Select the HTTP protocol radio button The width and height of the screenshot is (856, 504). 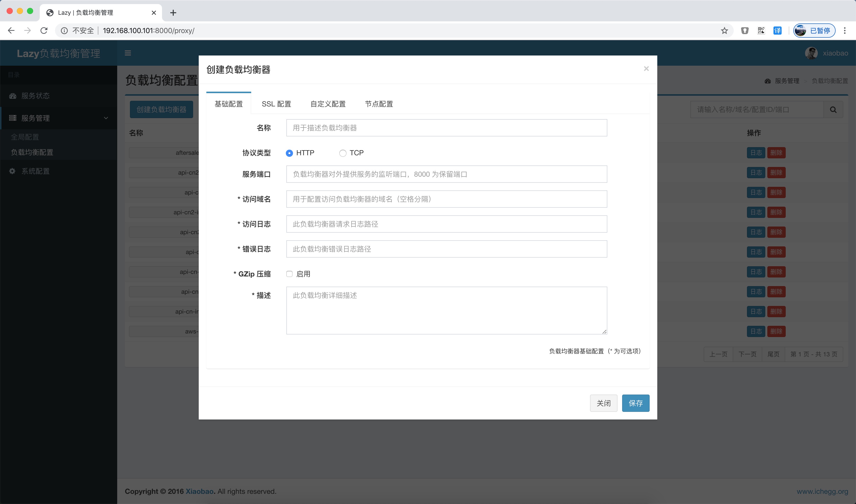pos(289,153)
